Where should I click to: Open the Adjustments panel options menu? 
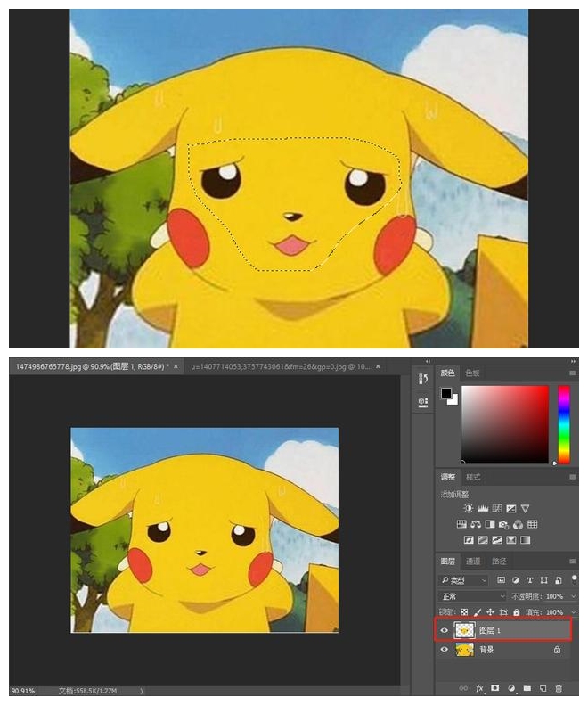pyautogui.click(x=572, y=477)
